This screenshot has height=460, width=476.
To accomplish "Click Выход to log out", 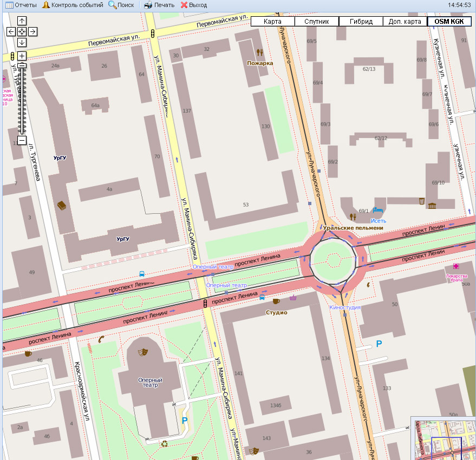I will coord(194,5).
